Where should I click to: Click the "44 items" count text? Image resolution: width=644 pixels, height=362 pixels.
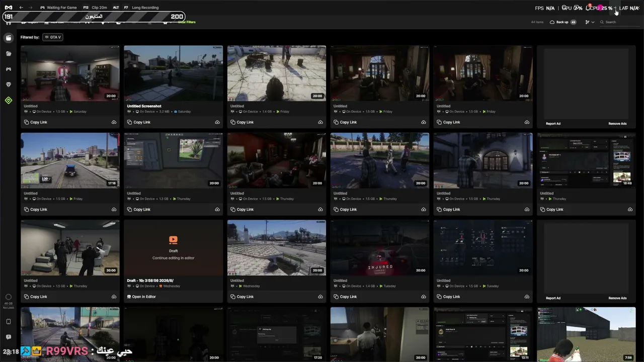pyautogui.click(x=537, y=22)
